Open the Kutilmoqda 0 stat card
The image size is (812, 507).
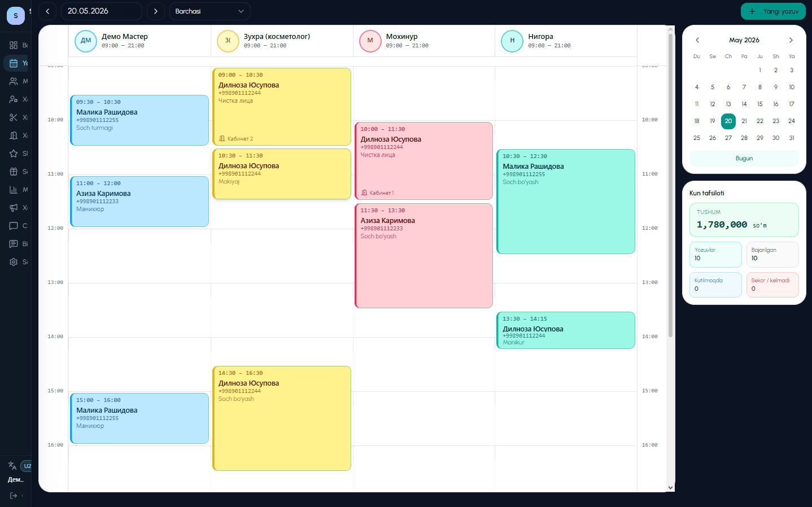pyautogui.click(x=715, y=285)
